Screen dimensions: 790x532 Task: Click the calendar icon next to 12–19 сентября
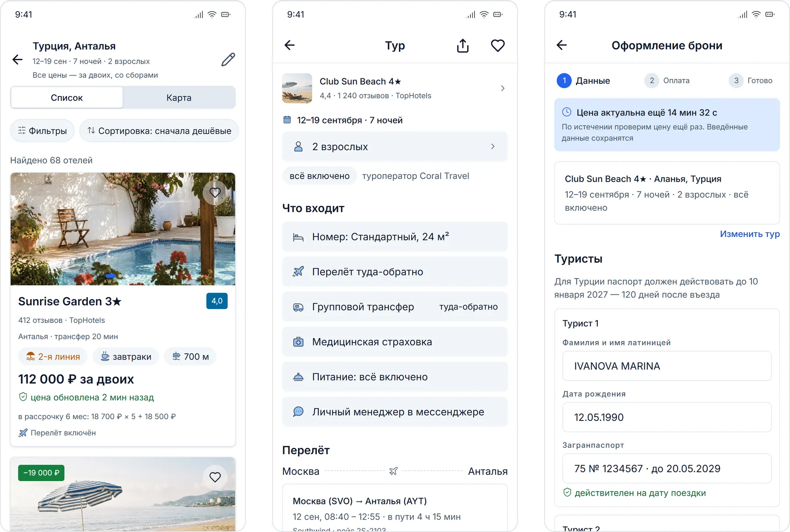[x=287, y=120]
